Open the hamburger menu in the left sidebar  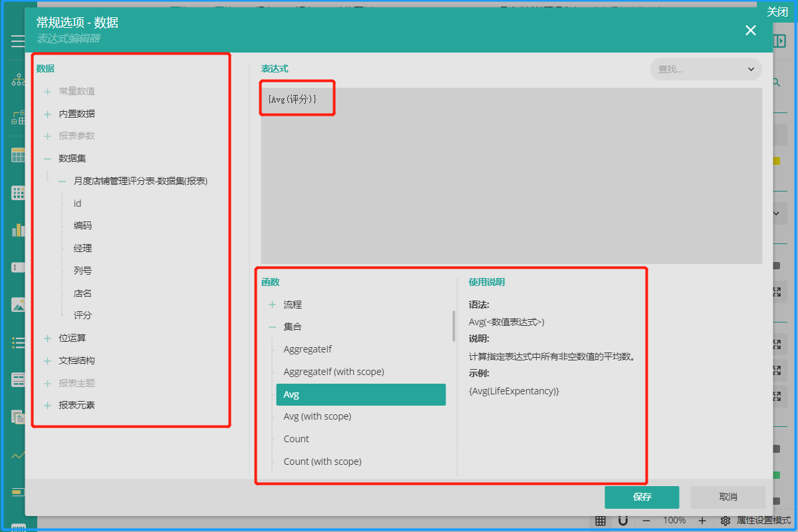18,41
